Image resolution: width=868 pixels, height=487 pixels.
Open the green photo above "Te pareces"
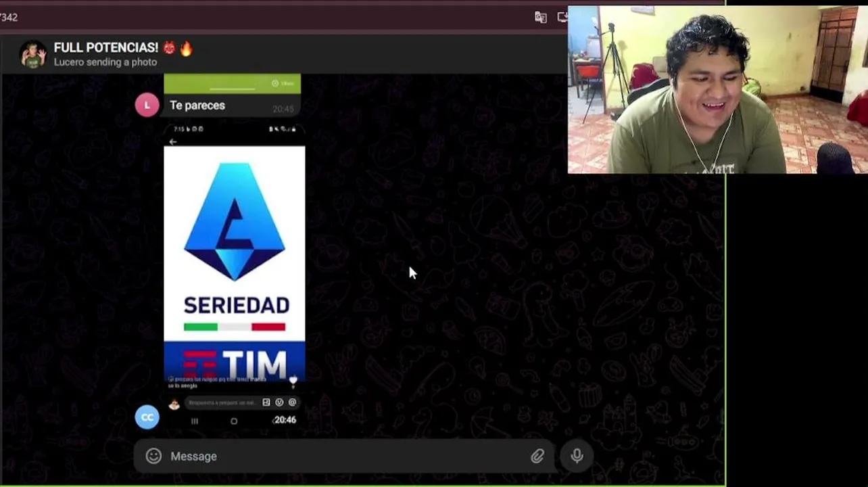[232, 83]
